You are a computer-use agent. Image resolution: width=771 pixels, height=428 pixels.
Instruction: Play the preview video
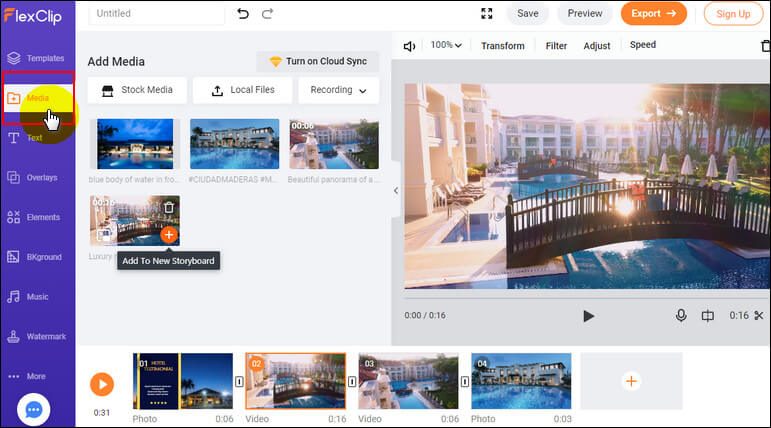tap(588, 316)
